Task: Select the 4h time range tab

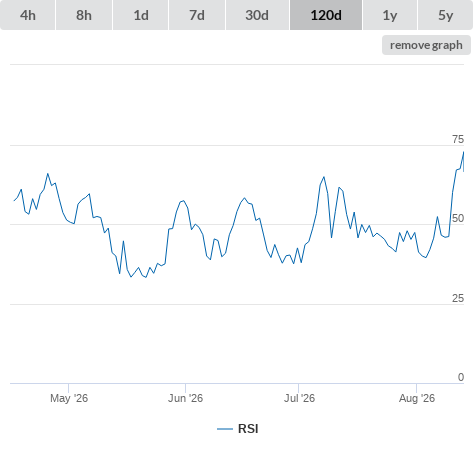Action: (x=28, y=15)
